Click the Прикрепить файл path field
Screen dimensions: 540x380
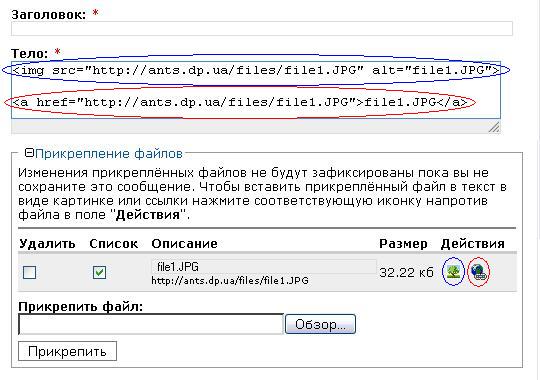click(151, 324)
